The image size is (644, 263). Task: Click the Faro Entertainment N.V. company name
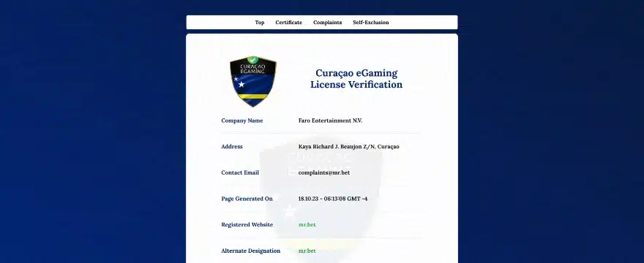330,121
